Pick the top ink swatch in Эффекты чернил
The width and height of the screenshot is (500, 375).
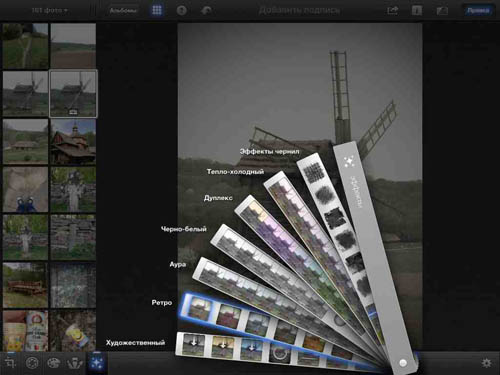(314, 173)
